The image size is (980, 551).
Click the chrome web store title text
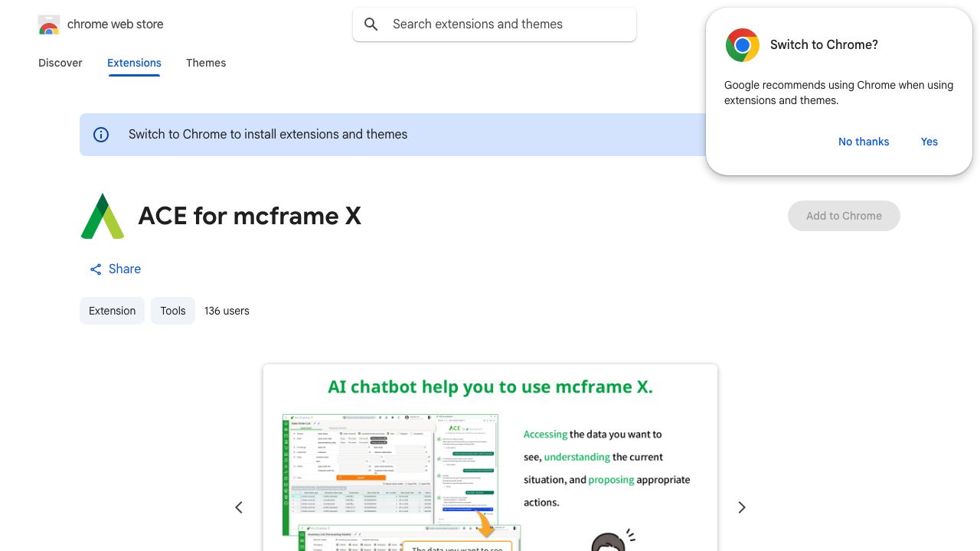pos(116,24)
